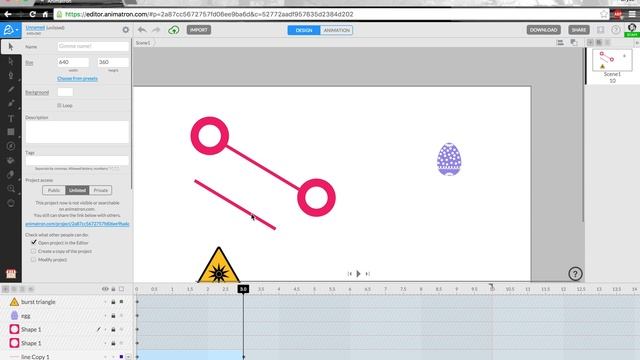The height and width of the screenshot is (360, 640).
Task: Click the Tags input field
Action: (x=77, y=160)
